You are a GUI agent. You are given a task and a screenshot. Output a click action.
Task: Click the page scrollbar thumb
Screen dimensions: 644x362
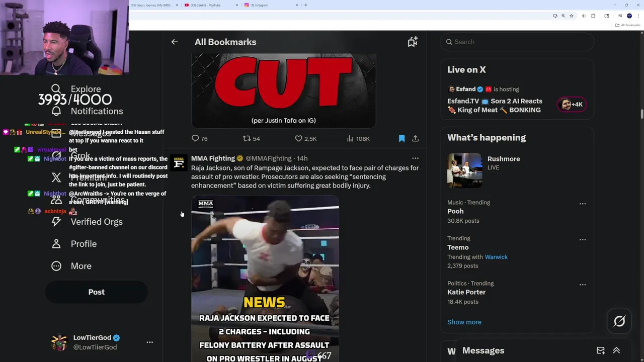(x=641, y=114)
